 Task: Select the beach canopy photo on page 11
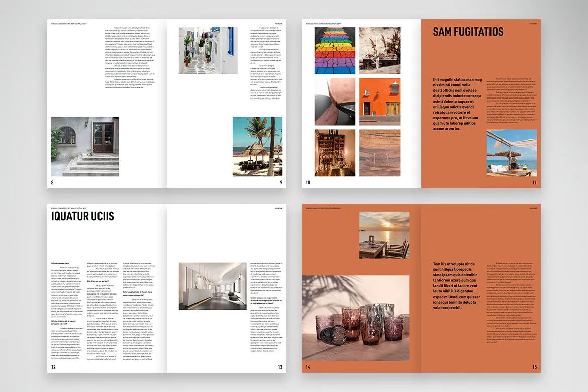click(512, 153)
